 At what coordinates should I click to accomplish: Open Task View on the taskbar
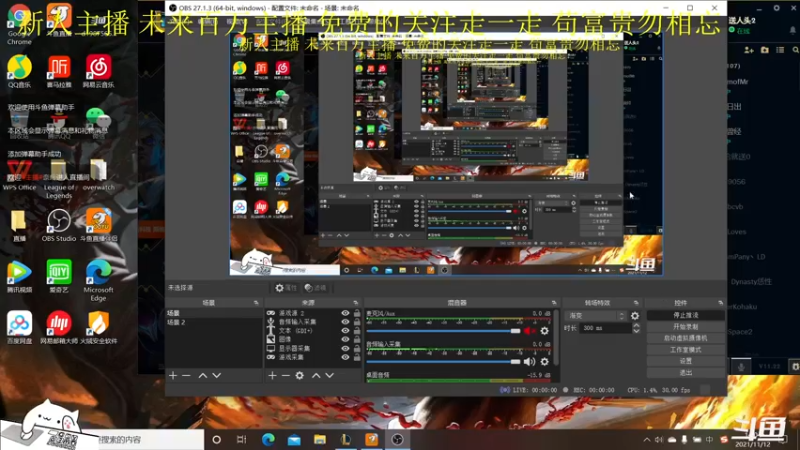point(242,439)
